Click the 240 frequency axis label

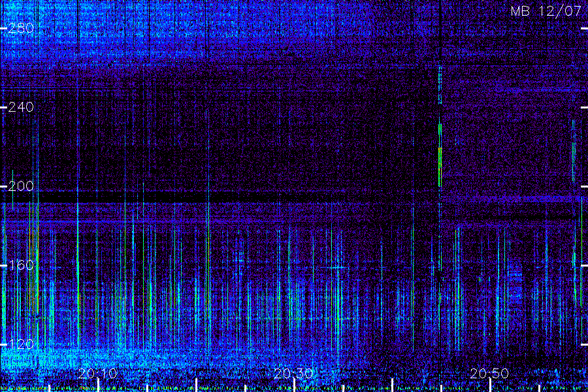pyautogui.click(x=21, y=107)
